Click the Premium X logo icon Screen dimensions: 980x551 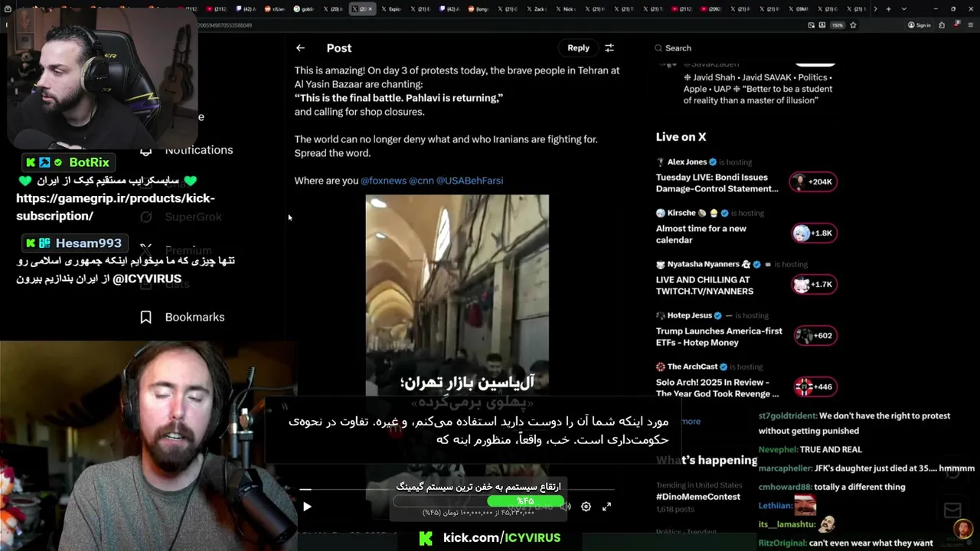point(145,250)
